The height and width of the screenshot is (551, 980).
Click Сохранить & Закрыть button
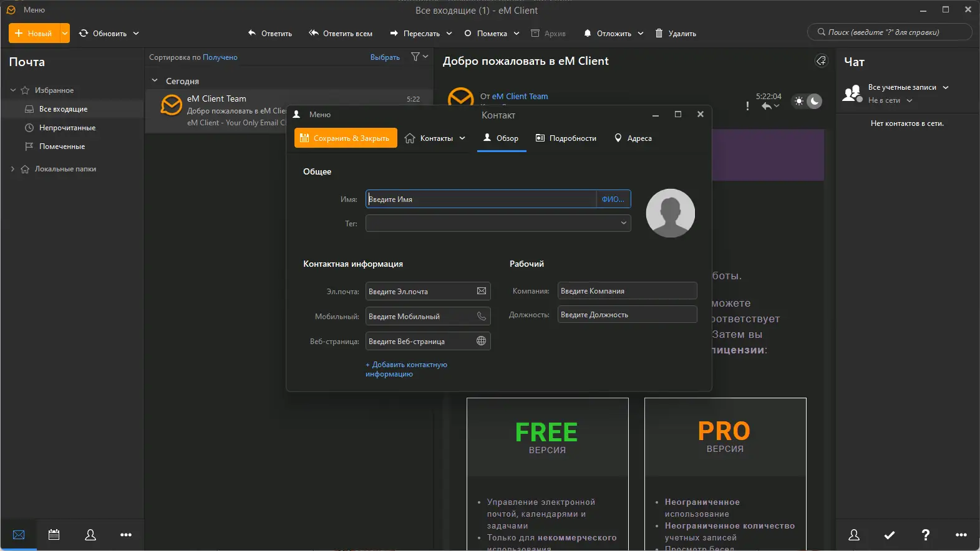click(346, 138)
